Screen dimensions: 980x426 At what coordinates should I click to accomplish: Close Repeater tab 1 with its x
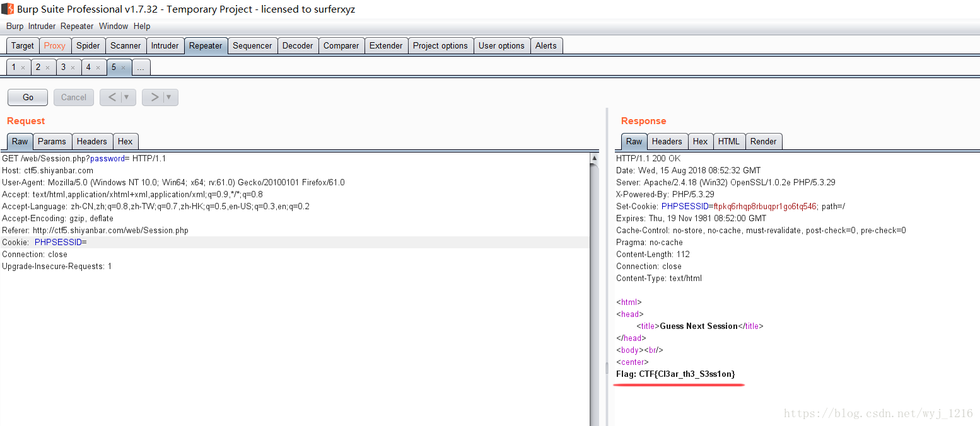pos(23,67)
